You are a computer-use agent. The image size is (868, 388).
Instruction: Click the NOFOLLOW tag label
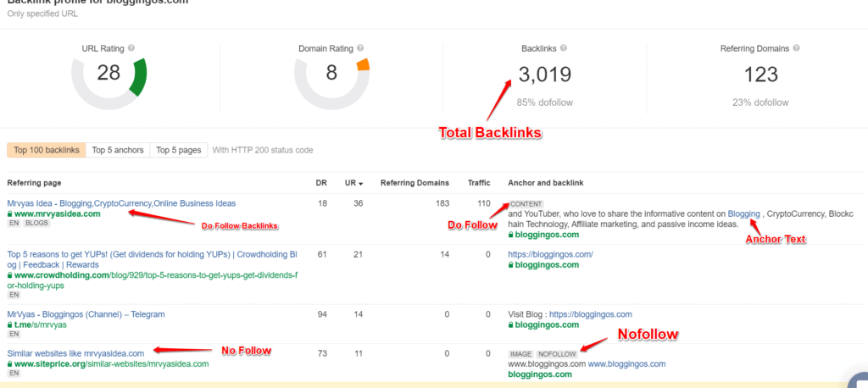tap(557, 353)
